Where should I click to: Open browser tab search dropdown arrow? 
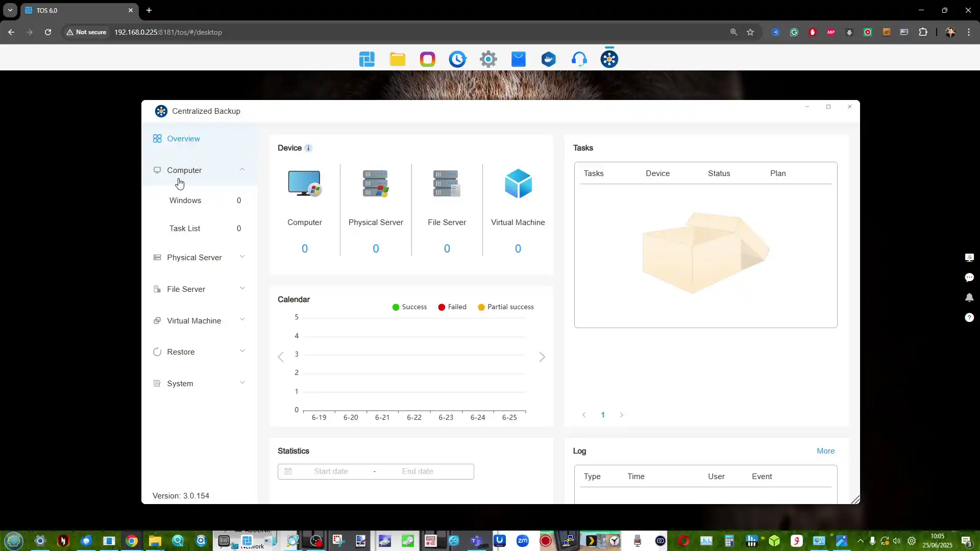point(10,10)
